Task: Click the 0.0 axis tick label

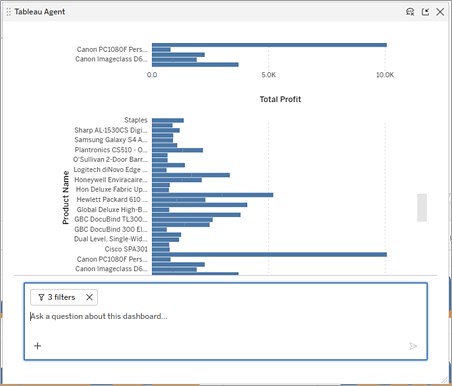Action: tap(152, 75)
